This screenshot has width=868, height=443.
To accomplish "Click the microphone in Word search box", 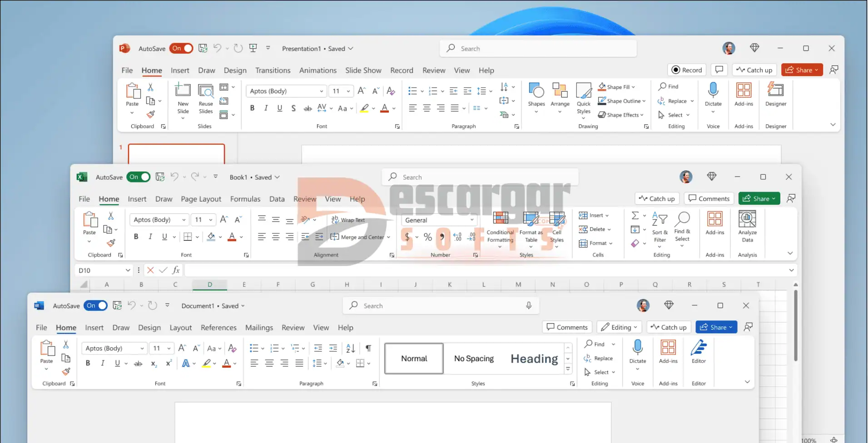I will click(x=529, y=305).
